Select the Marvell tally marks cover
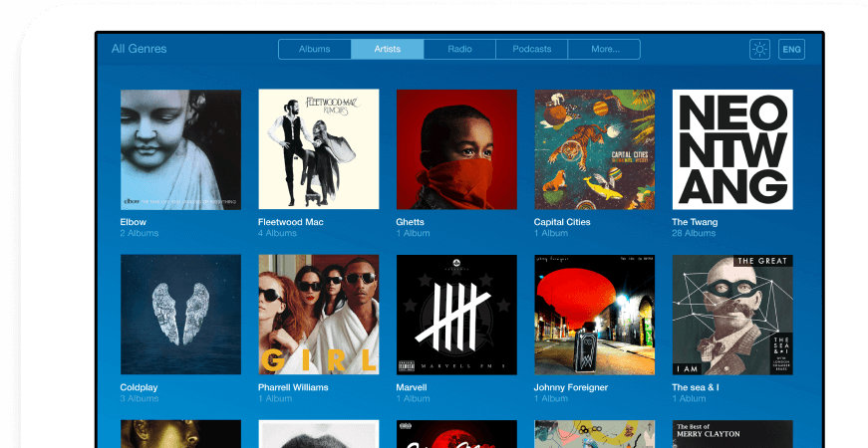Viewport: 868px width, 448px height. (456, 315)
